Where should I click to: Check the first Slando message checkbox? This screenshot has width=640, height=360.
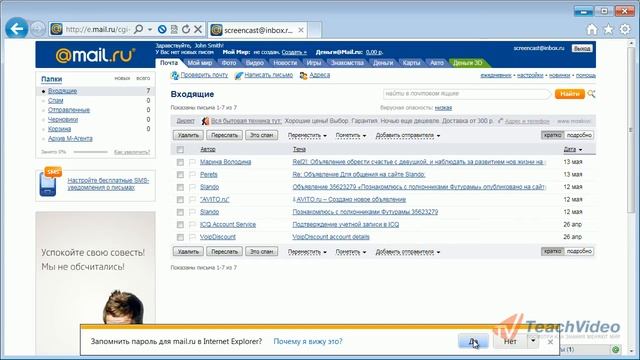tap(180, 187)
